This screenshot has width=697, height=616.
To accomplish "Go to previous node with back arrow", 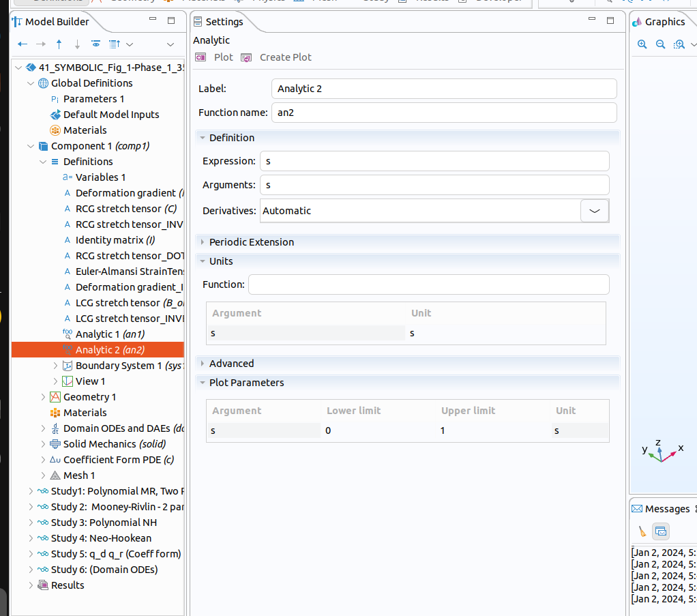I will point(23,44).
